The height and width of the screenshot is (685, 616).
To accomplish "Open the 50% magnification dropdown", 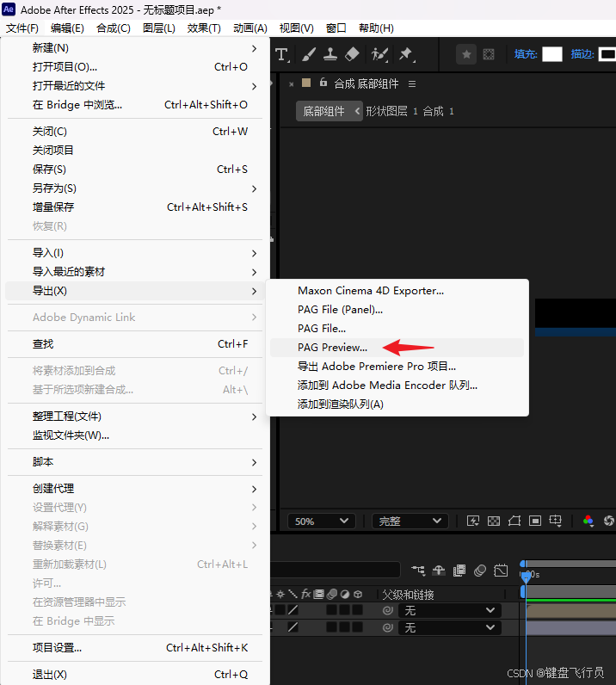I will [321, 521].
